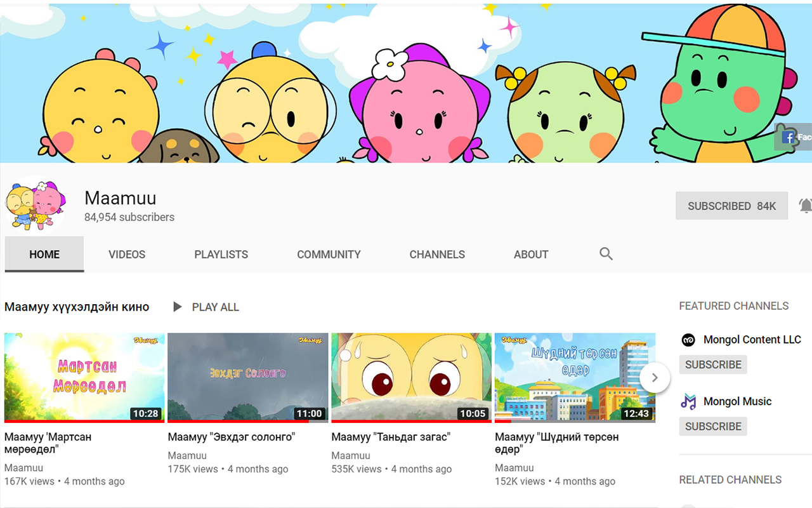Open the ABOUT tab
The width and height of the screenshot is (812, 508).
click(531, 255)
